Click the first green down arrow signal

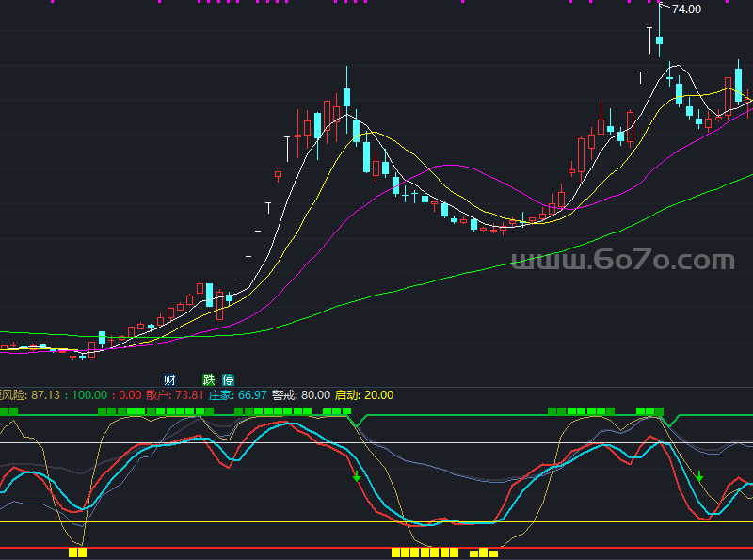pos(357,476)
